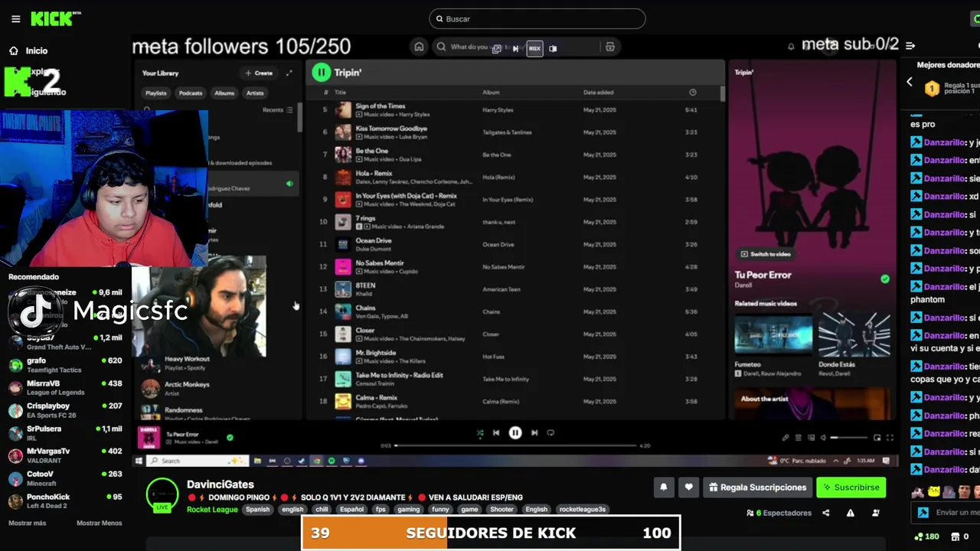Expand Your Library panel arrow icon
Screen dimensions: 980x551
pyautogui.click(x=289, y=73)
